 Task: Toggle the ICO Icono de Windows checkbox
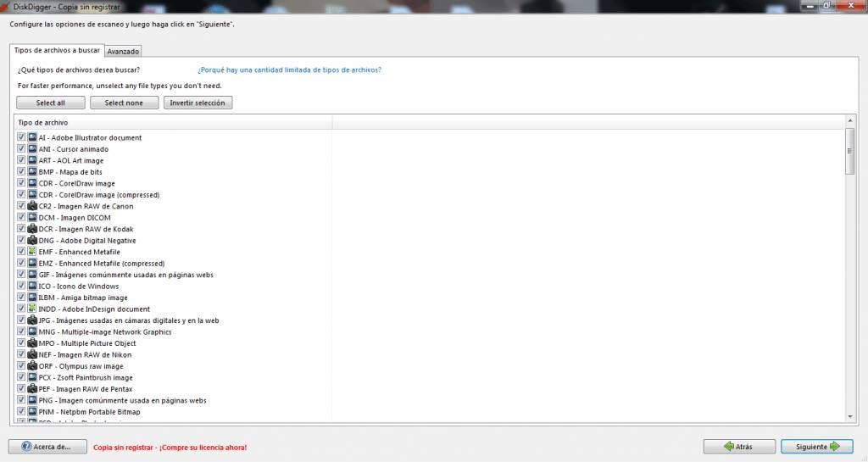tap(21, 286)
